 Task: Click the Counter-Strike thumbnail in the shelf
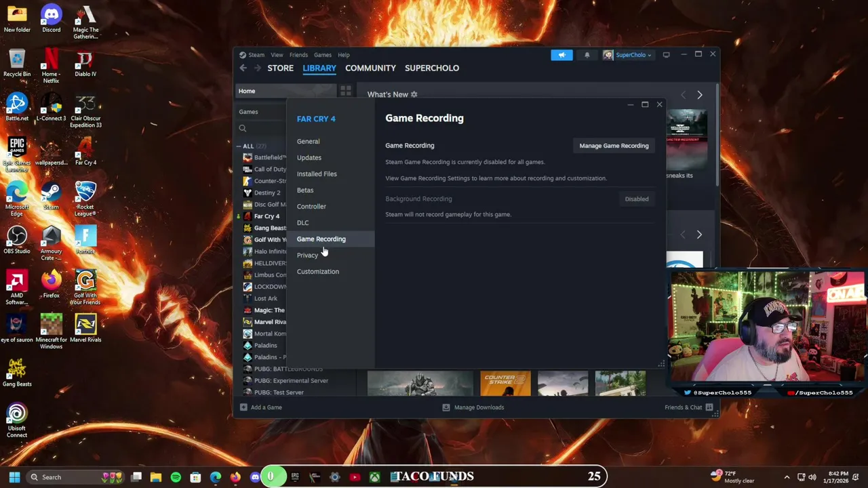click(x=505, y=384)
